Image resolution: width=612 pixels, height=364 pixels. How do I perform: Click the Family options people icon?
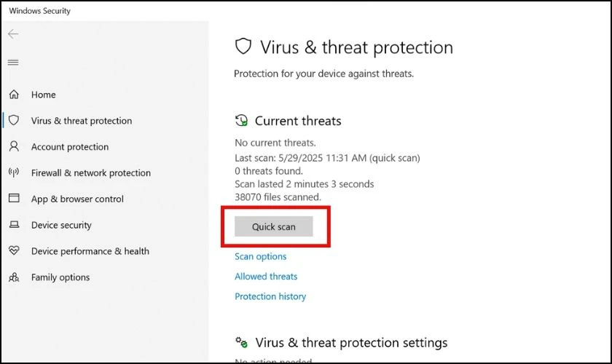14,277
